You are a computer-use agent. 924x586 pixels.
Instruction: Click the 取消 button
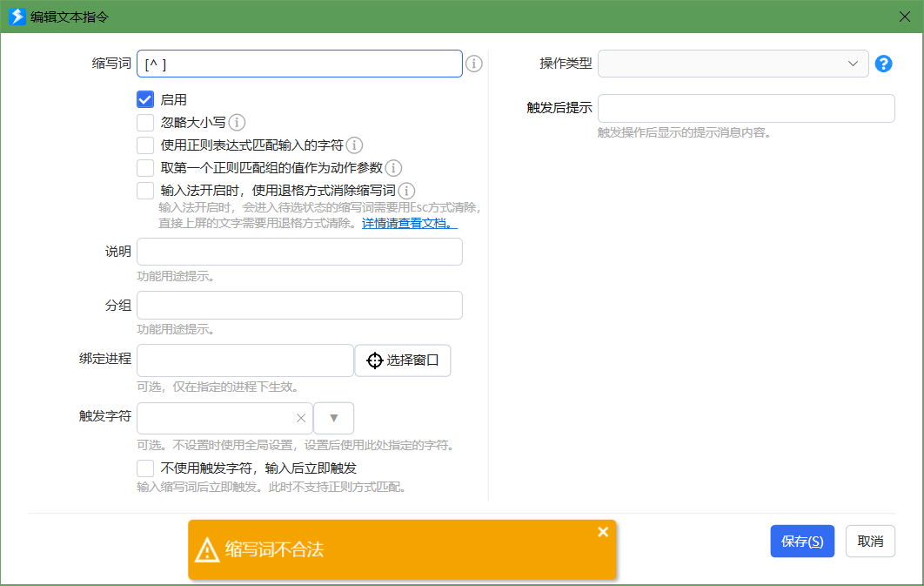coord(870,542)
